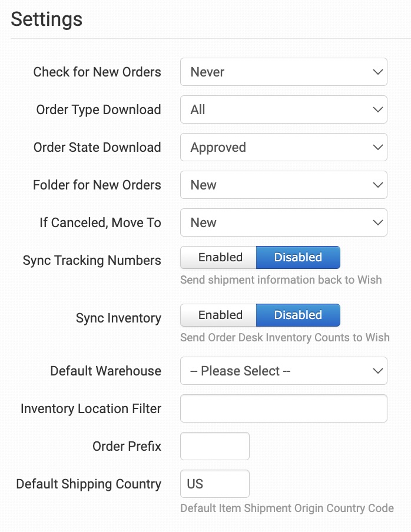Screen dimensions: 411x532
Task: Click the chevron on If Canceled, Move To
Action: [x=378, y=222]
